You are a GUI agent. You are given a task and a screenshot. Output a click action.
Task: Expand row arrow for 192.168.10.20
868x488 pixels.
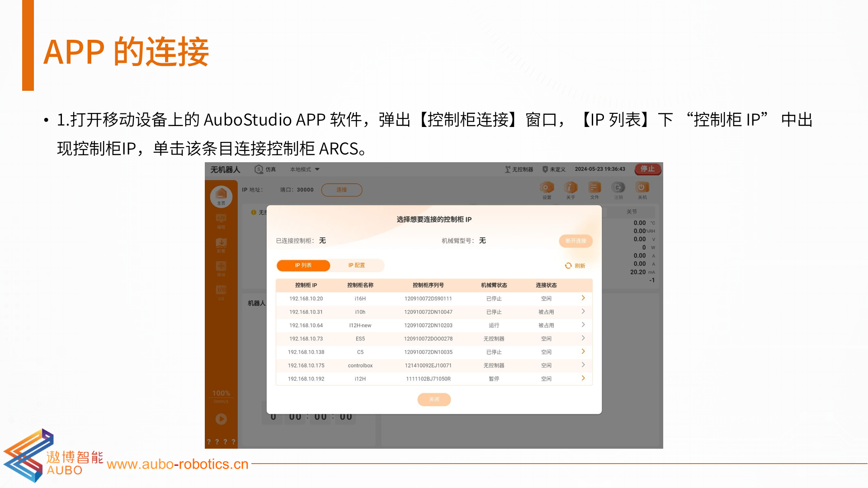point(583,298)
